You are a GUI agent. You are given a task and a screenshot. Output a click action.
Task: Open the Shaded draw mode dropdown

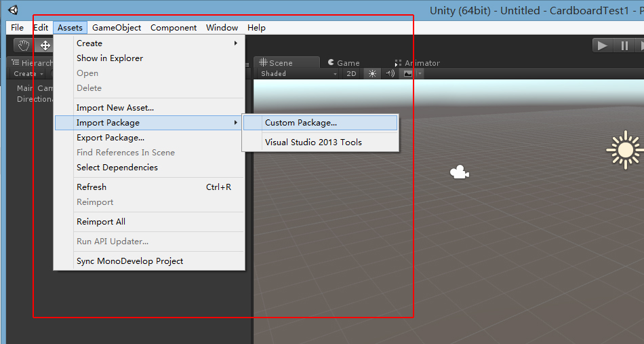pyautogui.click(x=298, y=73)
